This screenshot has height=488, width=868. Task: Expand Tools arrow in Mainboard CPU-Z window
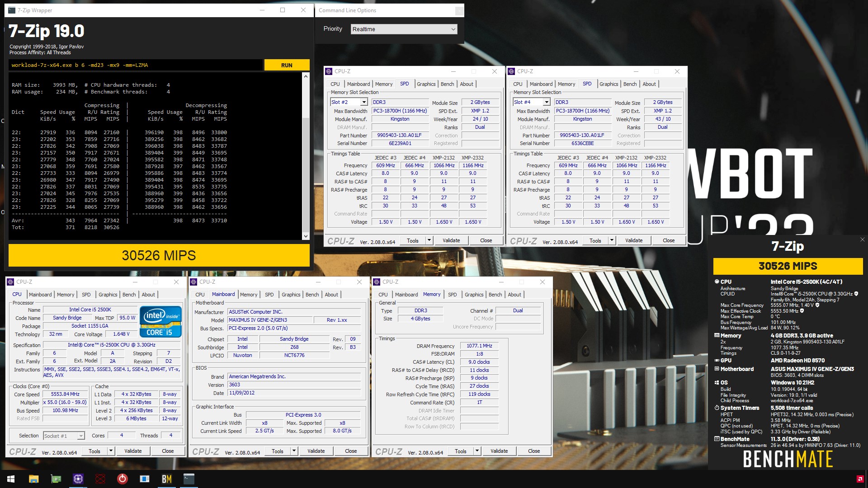click(294, 451)
